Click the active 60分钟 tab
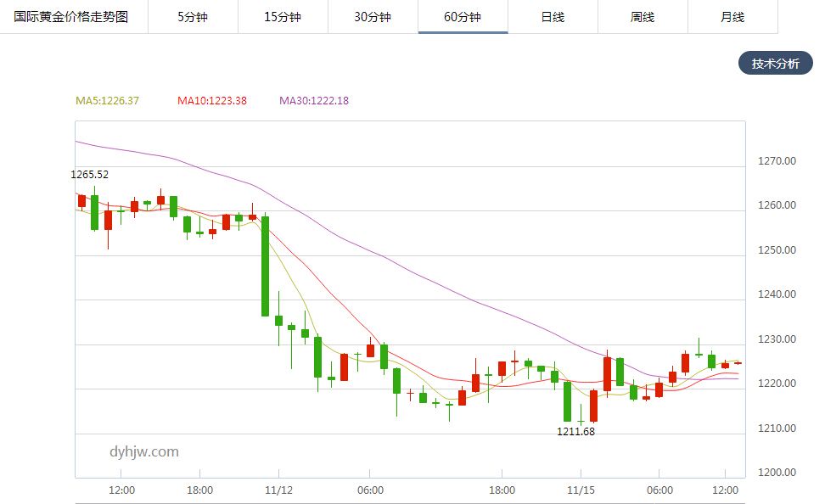Viewport: 825px width, 504px height. (x=463, y=17)
